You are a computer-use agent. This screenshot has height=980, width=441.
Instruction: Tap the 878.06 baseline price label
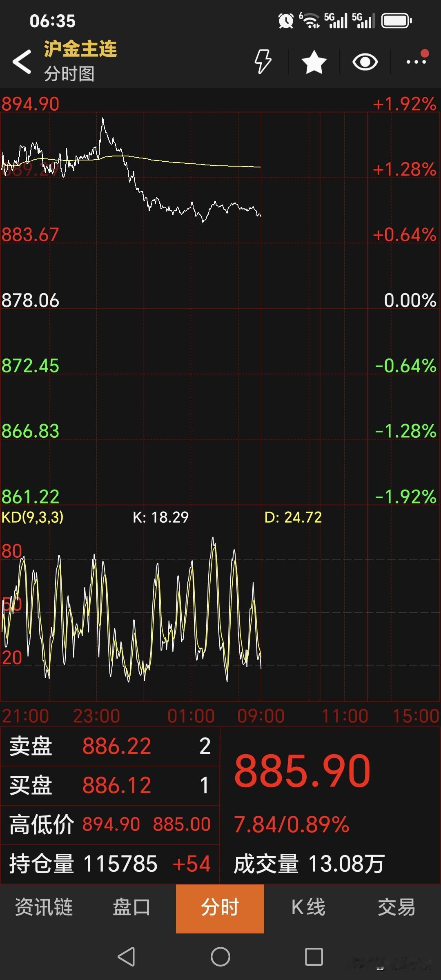[30, 301]
